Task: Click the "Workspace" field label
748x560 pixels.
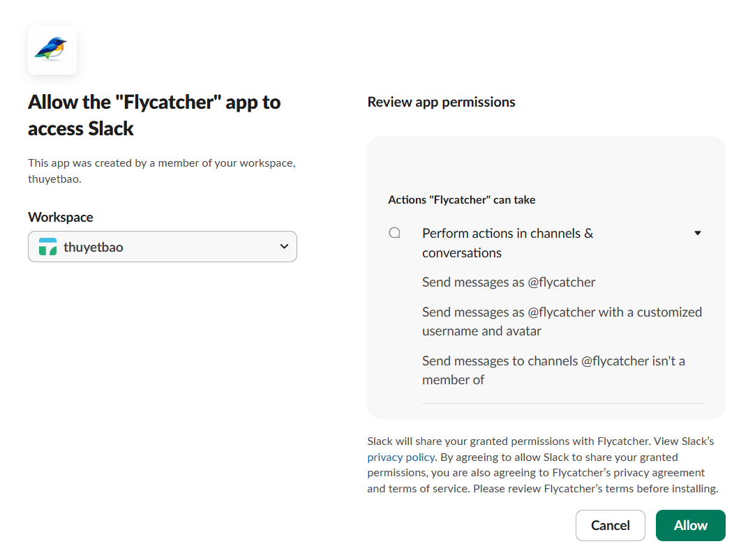Action: [61, 218]
